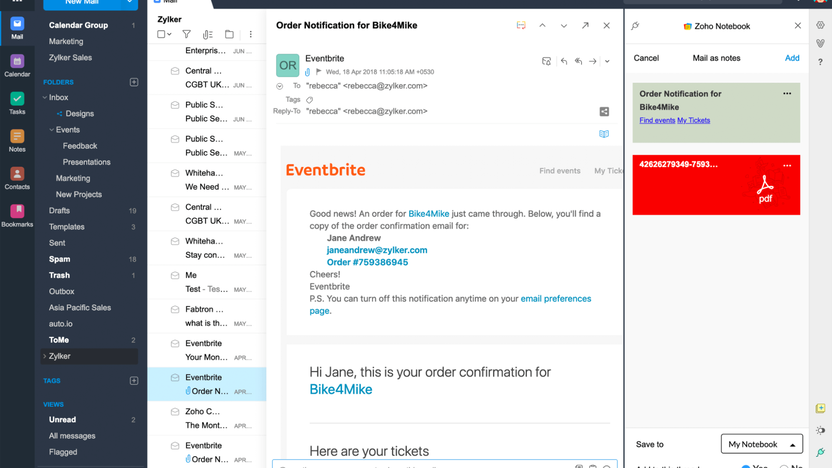Collapse the Events subfolder
This screenshot has height=468, width=832.
pos(51,130)
